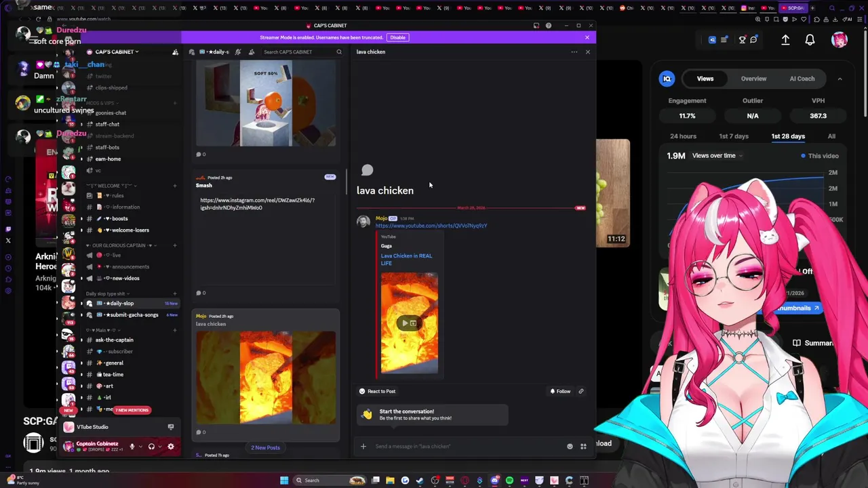
Task: Open the Mojo YouTube shorts link
Action: click(431, 226)
